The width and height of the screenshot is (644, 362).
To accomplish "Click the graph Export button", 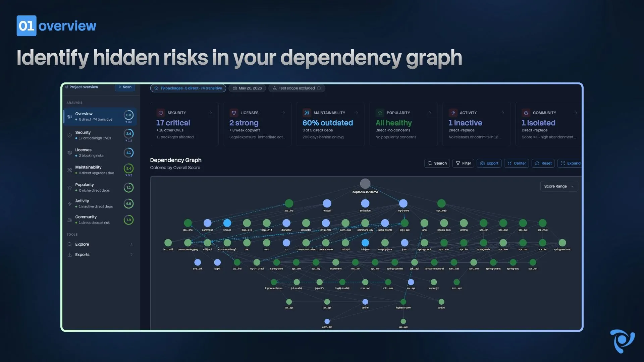I will 489,163.
